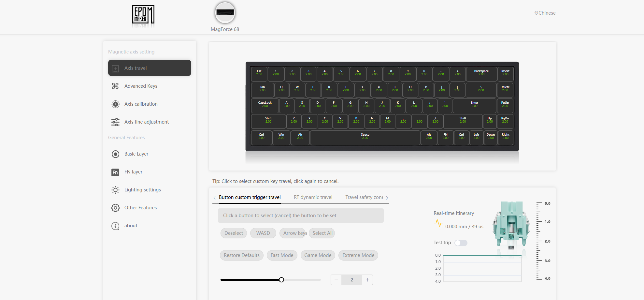Apply Extreme Mode preset

[x=358, y=255]
